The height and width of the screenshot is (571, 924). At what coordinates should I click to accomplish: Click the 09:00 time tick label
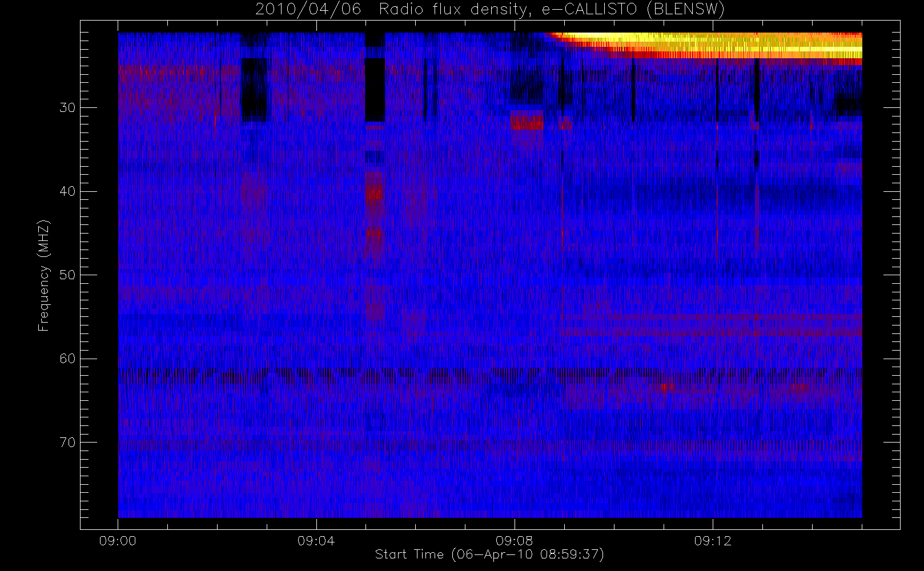[x=118, y=541]
